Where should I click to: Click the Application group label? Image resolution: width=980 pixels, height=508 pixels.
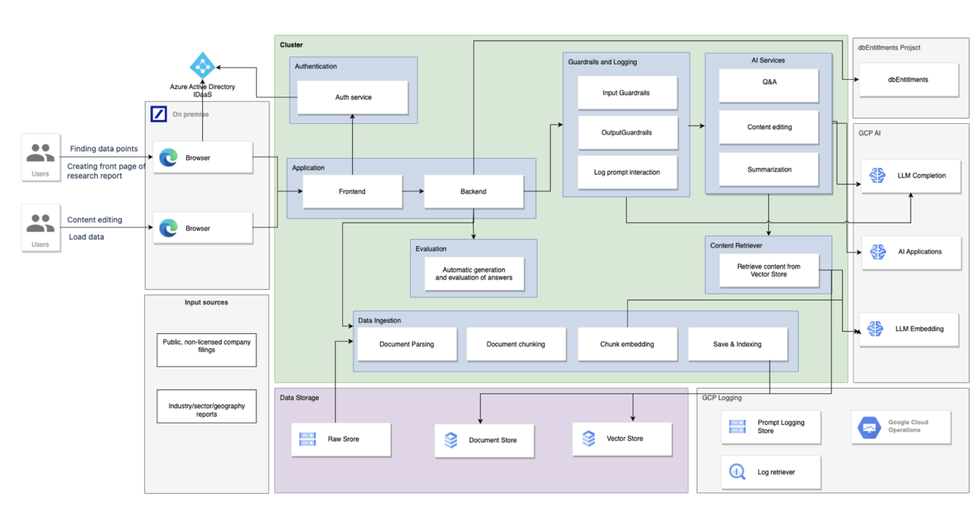pyautogui.click(x=308, y=167)
